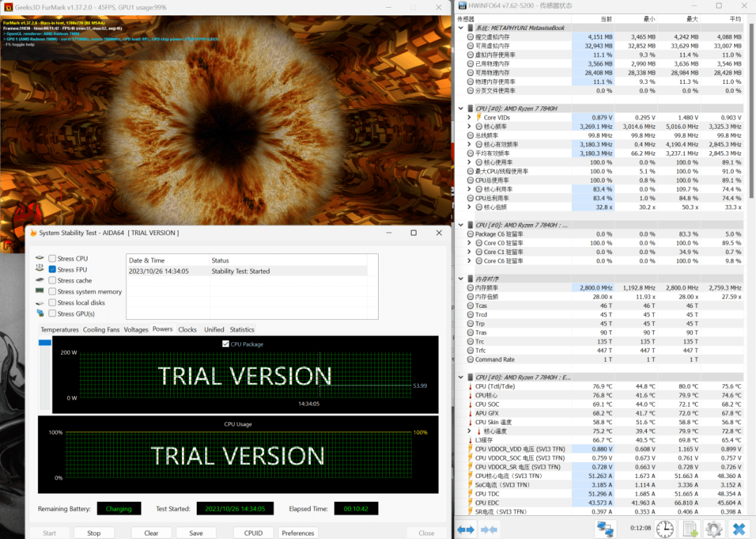This screenshot has height=539, width=756.
Task: Click the blue X icon in HWiNFO toolbar
Action: (x=738, y=529)
